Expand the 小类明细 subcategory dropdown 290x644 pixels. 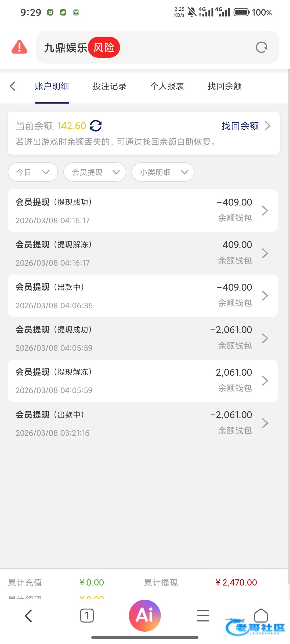(163, 172)
